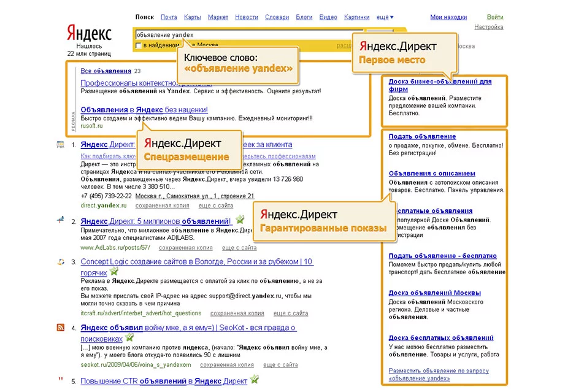
Task: Click favicon beside the Concept Logic result
Action: (61, 262)
